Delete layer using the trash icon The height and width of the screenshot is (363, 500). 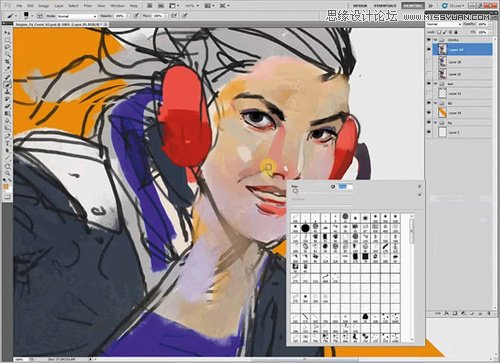point(489,313)
